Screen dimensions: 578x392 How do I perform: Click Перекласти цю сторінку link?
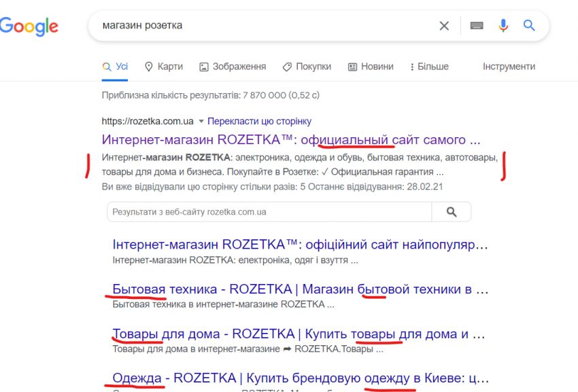pyautogui.click(x=260, y=121)
